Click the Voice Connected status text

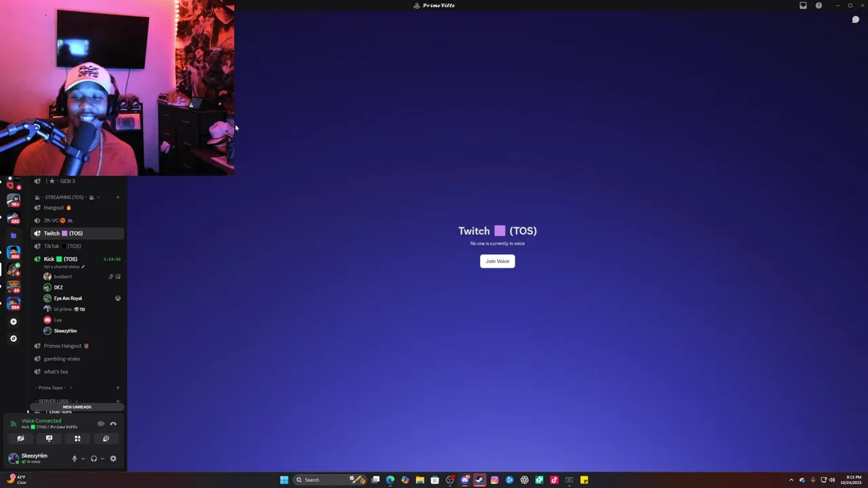pyautogui.click(x=41, y=421)
